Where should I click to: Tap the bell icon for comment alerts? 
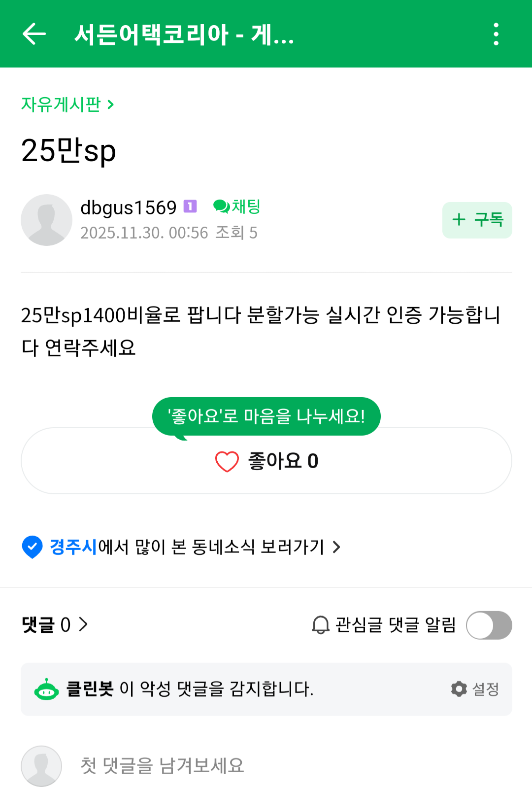(x=321, y=625)
